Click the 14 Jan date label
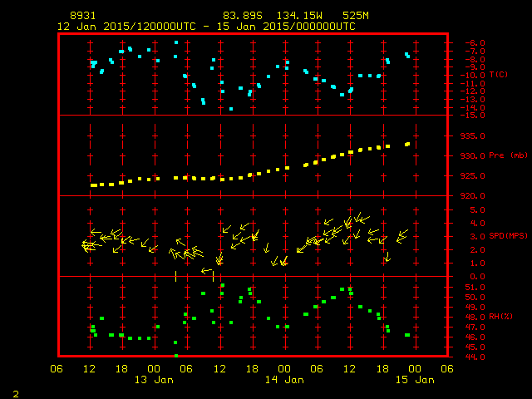Image resolution: width=532 pixels, height=399 pixels. coord(284,380)
